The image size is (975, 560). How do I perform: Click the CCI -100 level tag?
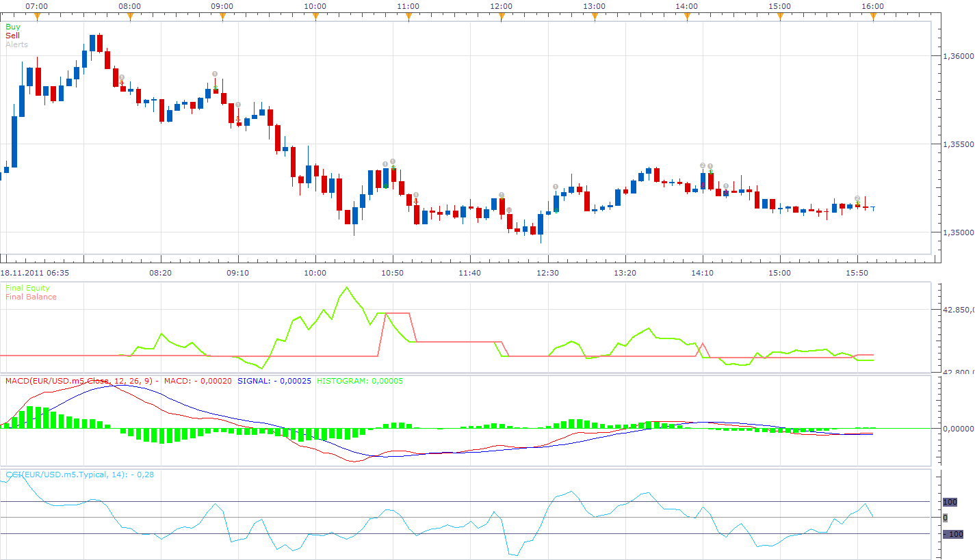point(952,533)
